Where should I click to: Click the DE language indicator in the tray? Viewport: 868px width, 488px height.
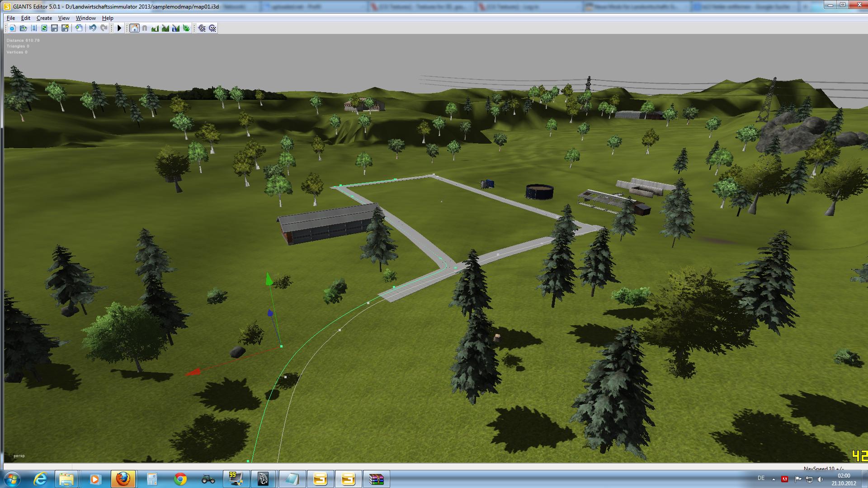tap(761, 478)
